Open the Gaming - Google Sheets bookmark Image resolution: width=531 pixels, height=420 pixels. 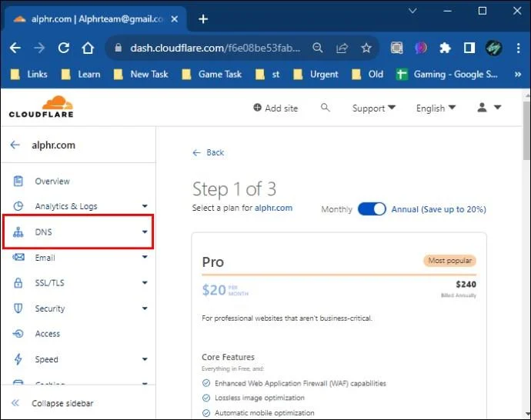point(446,74)
